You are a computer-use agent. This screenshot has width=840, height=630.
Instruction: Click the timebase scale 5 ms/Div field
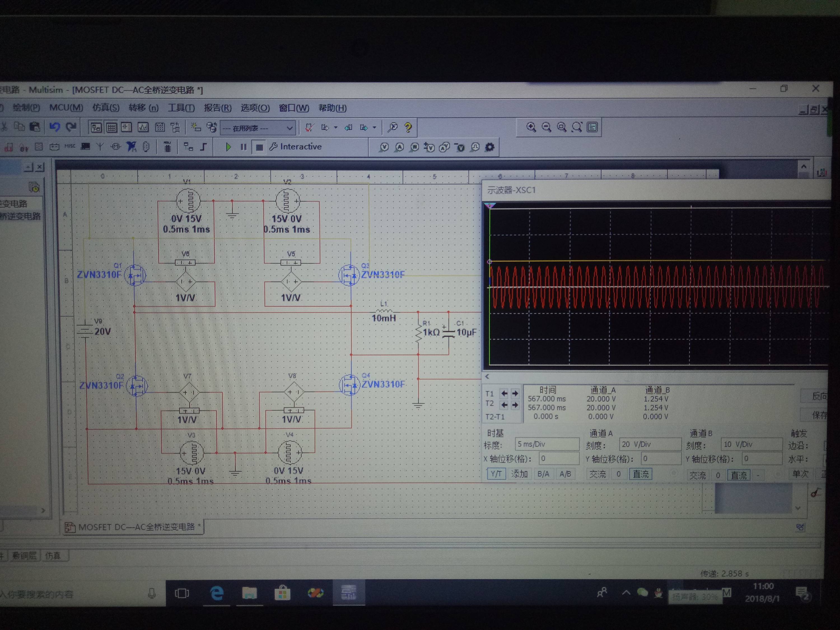click(x=547, y=444)
